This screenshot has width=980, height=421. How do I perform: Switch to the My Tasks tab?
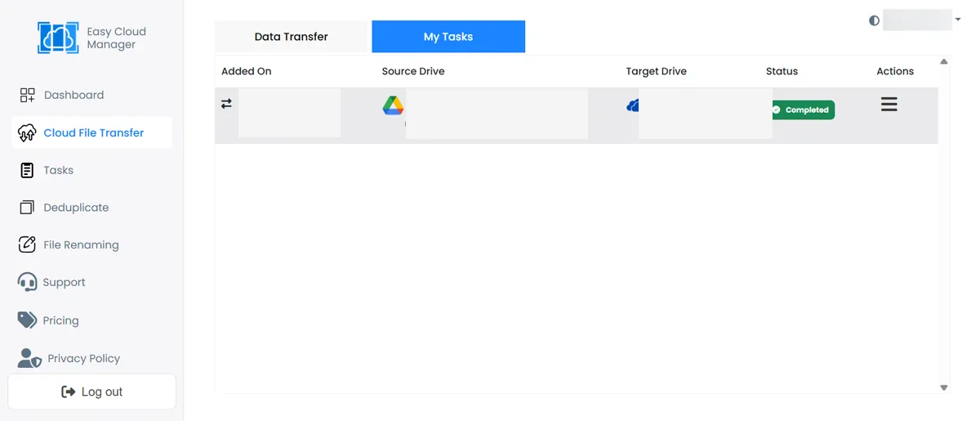coord(448,37)
